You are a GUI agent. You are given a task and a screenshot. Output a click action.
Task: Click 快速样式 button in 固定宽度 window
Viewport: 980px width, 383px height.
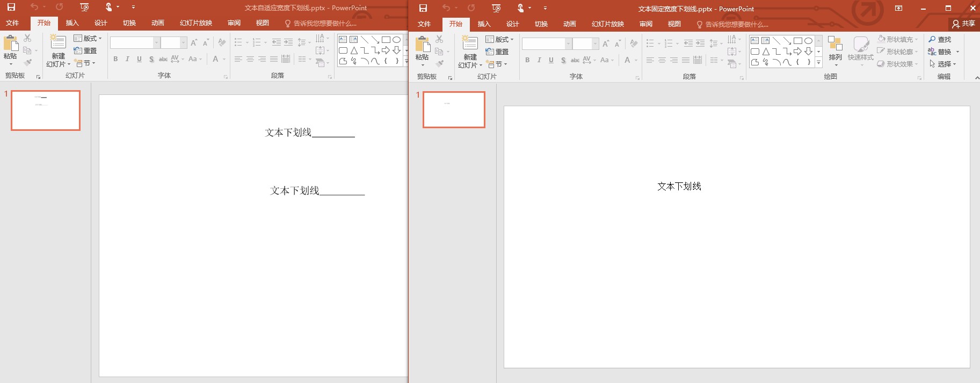point(861,51)
